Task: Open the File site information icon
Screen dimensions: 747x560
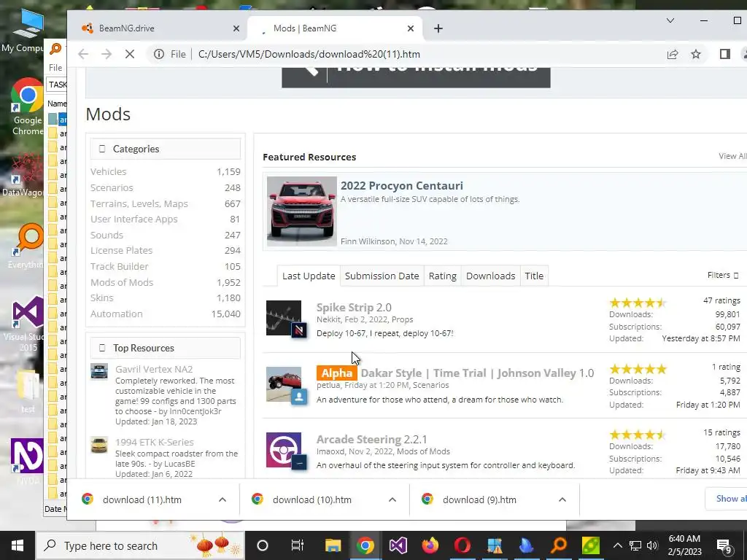Action: [158, 54]
